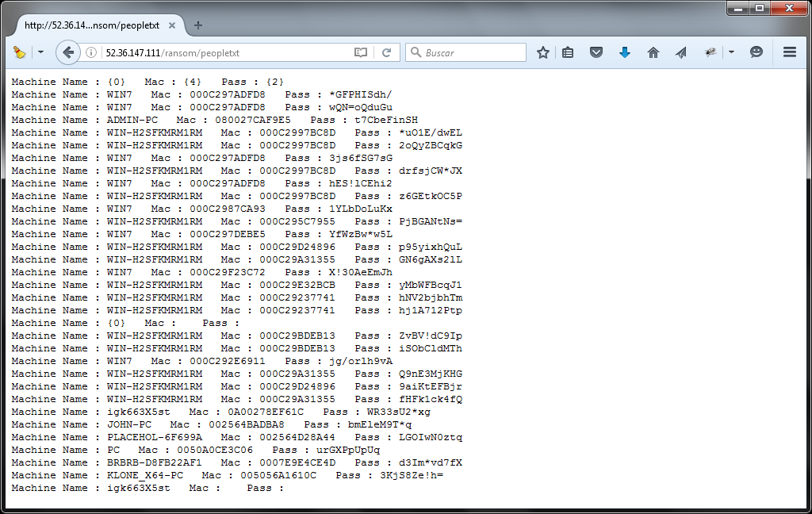Click the broom cleaner icon
The image size is (812, 514).
[x=20, y=52]
